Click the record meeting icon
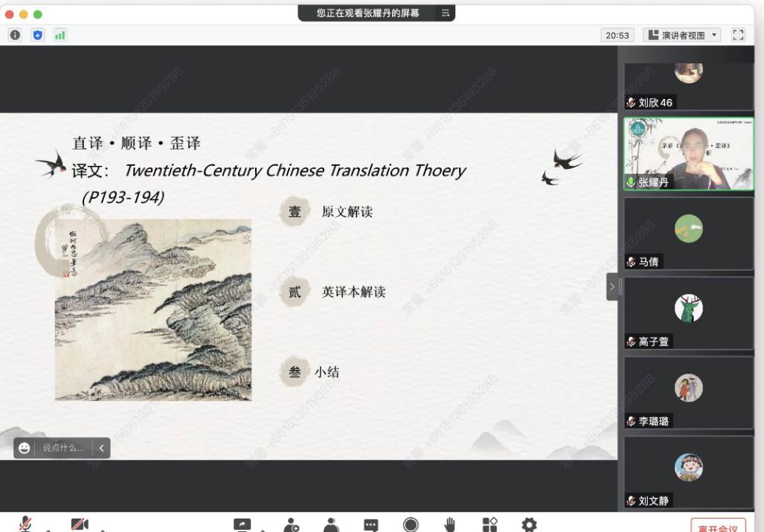The width and height of the screenshot is (764, 532). point(410,525)
